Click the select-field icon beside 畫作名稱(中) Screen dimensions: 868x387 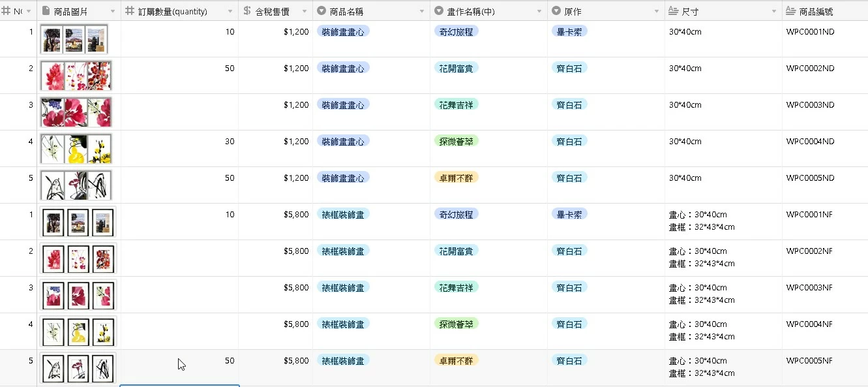click(439, 11)
